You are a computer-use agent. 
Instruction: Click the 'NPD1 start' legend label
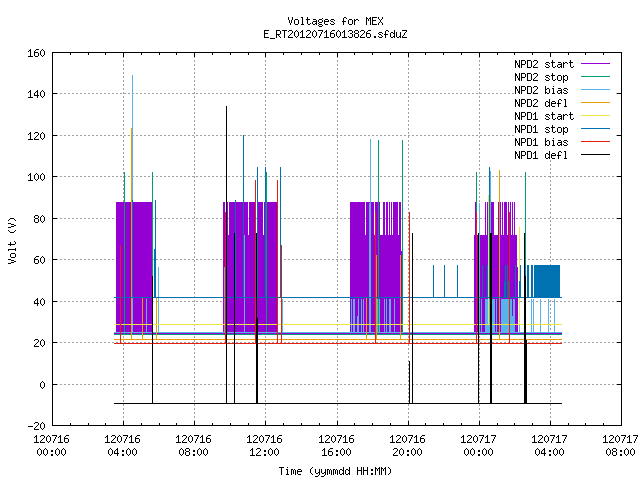tap(544, 116)
